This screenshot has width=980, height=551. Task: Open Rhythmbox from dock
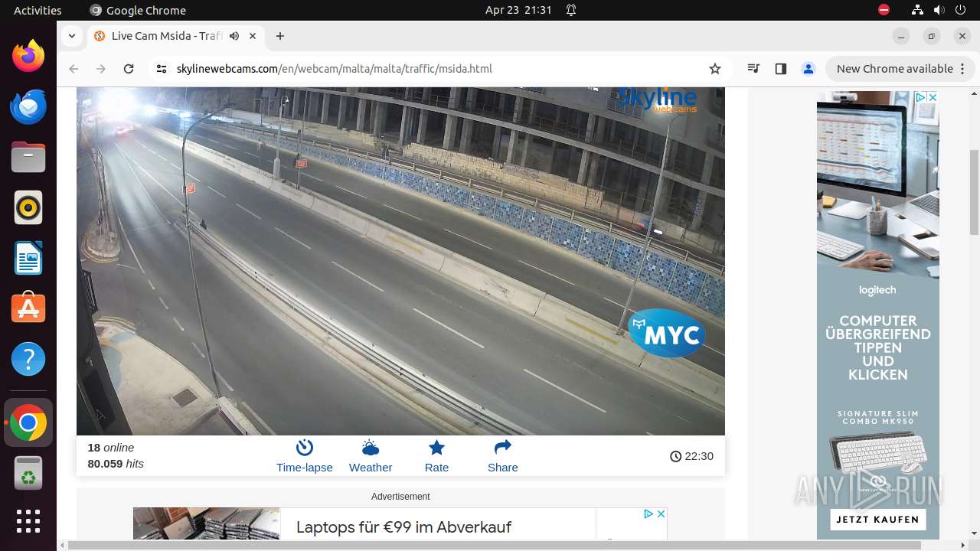[28, 207]
